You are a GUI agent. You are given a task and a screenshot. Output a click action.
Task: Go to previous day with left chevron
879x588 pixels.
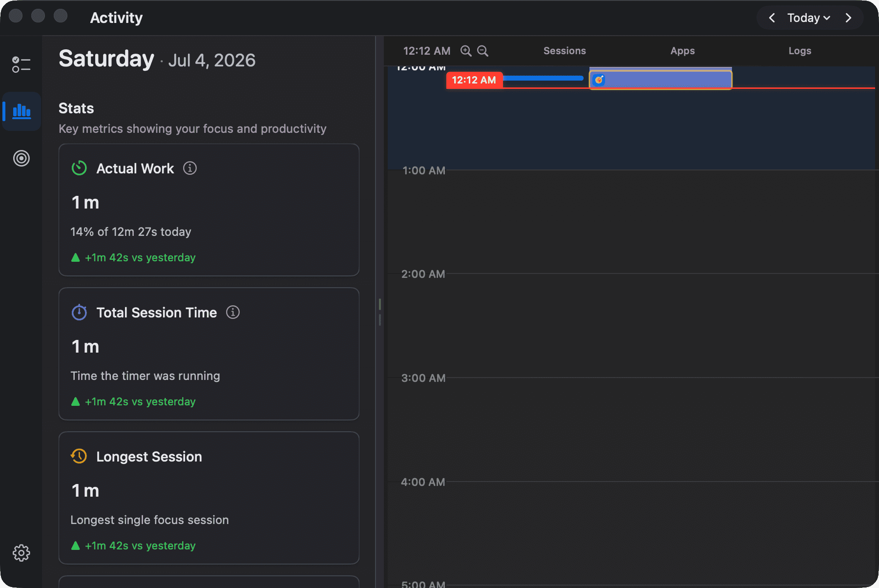click(x=772, y=18)
